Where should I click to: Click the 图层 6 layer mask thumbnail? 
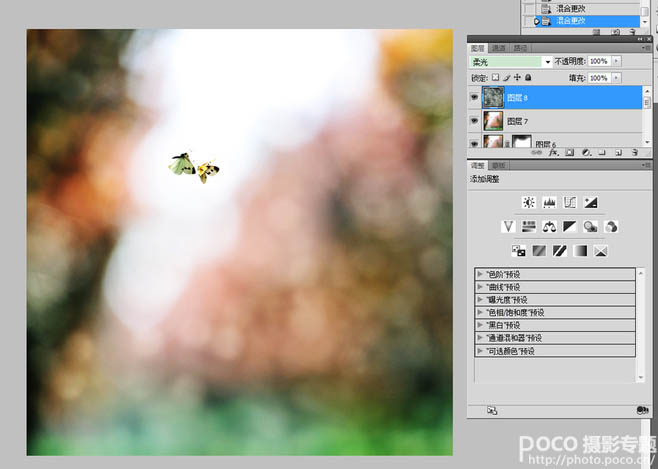pos(522,141)
